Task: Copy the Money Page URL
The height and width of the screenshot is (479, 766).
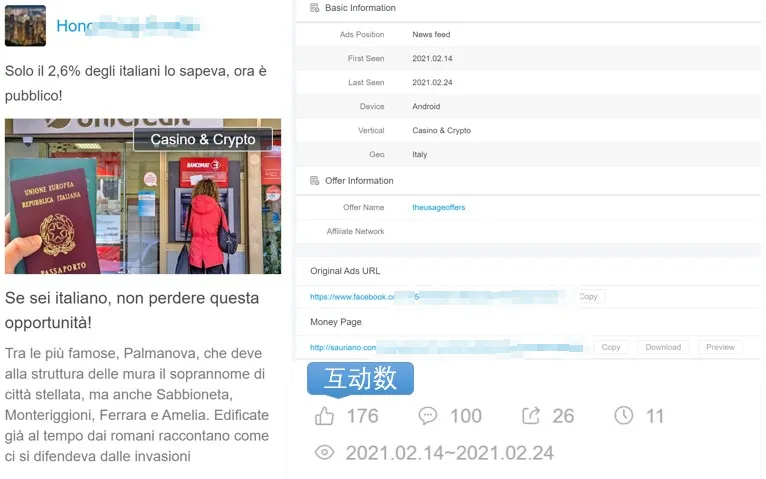Action: (611, 347)
